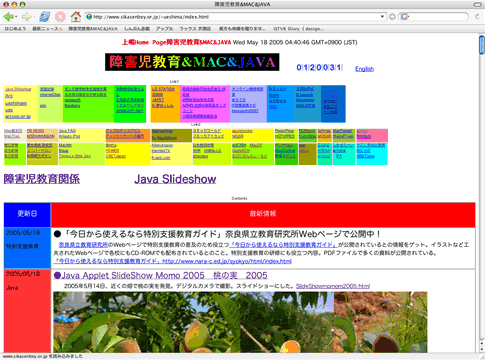Click the orange LD STATION link block
485x360 pixels.
(x=165, y=104)
